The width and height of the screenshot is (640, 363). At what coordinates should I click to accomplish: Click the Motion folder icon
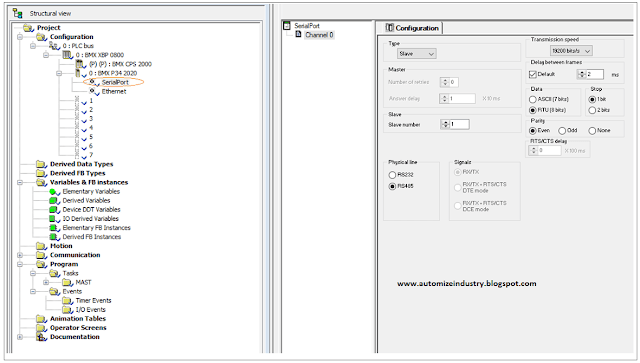click(41, 246)
